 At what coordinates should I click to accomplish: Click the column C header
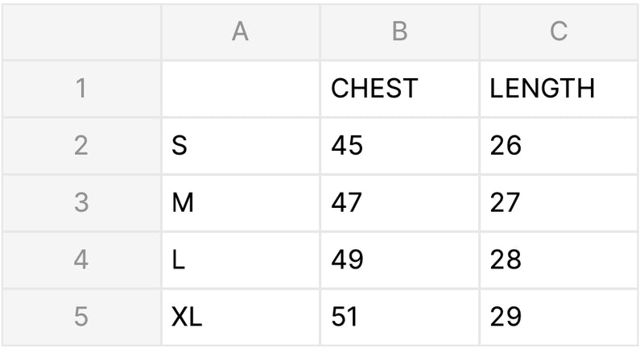point(559,31)
